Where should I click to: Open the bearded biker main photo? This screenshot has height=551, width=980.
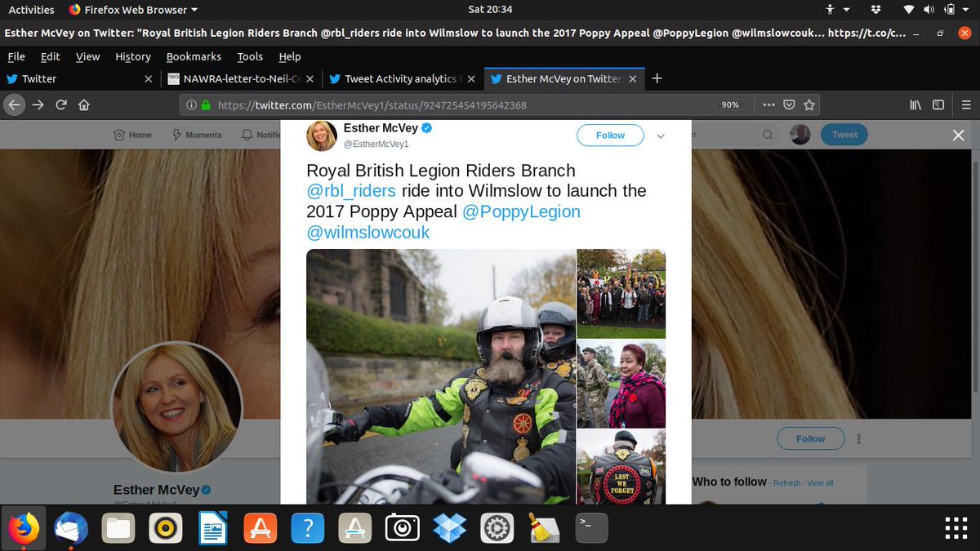(x=441, y=376)
